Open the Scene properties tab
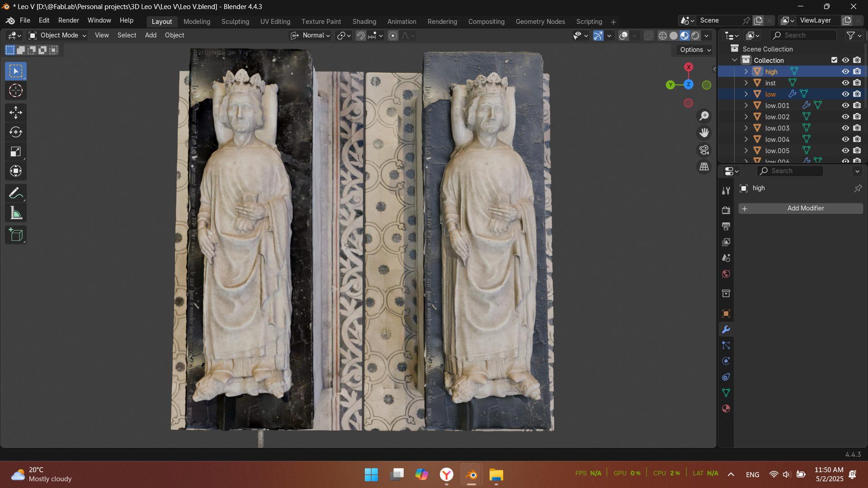 click(x=726, y=258)
